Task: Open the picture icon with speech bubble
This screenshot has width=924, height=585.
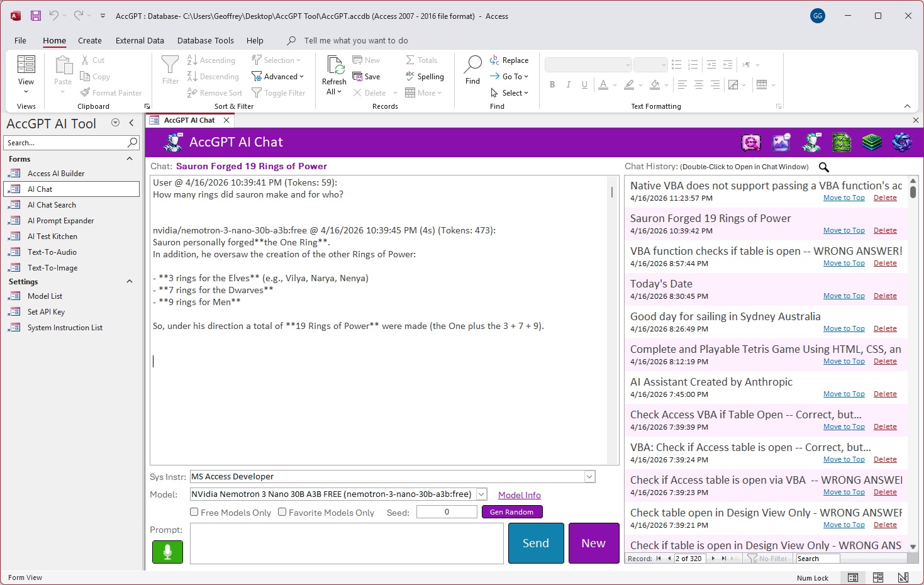Action: [781, 143]
